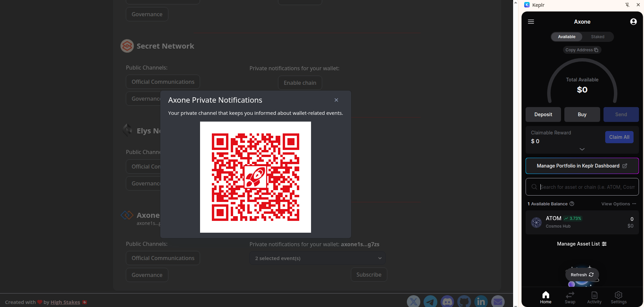Image resolution: width=644 pixels, height=307 pixels.
Task: Switch to the Available tab in Keplr
Action: [567, 37]
